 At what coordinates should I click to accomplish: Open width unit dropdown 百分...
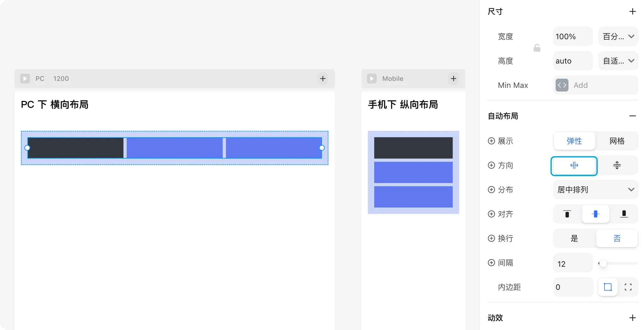618,36
